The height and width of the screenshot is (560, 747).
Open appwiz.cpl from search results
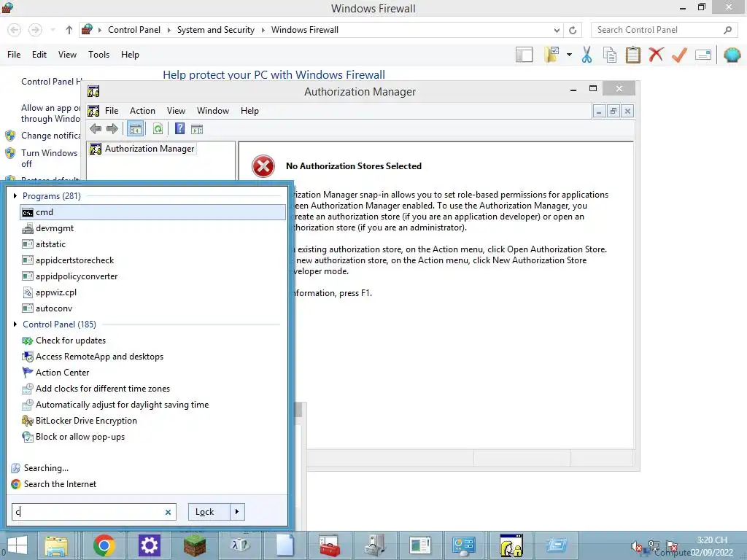coord(153,292)
